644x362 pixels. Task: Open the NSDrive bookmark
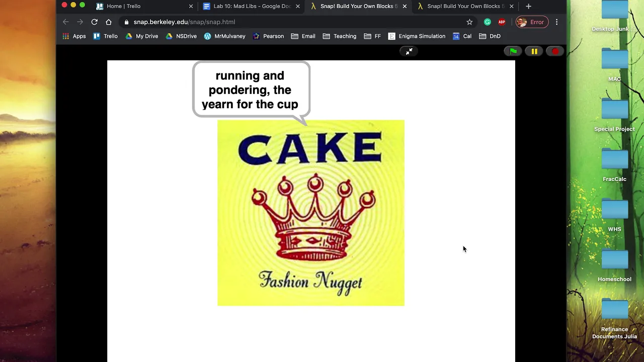point(181,36)
